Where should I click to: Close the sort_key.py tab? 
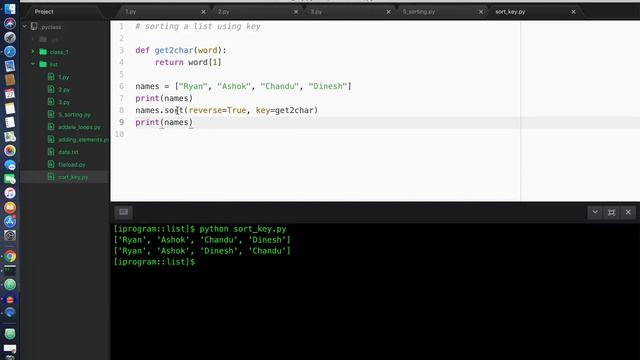[573, 12]
